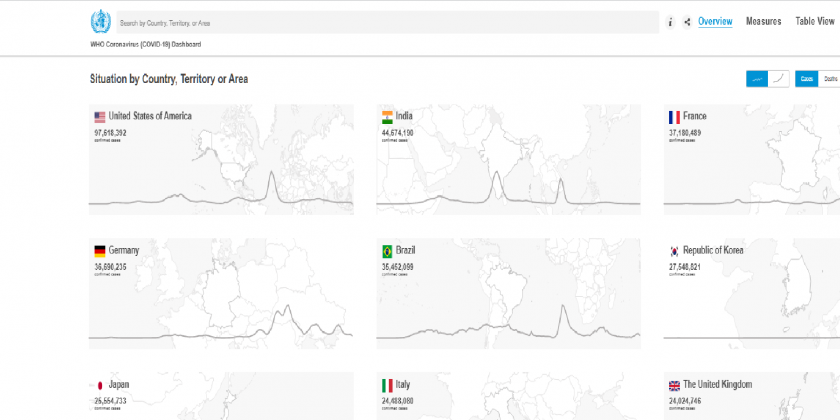The width and height of the screenshot is (840, 420).
Task: Open the Overview tab
Action: [715, 21]
